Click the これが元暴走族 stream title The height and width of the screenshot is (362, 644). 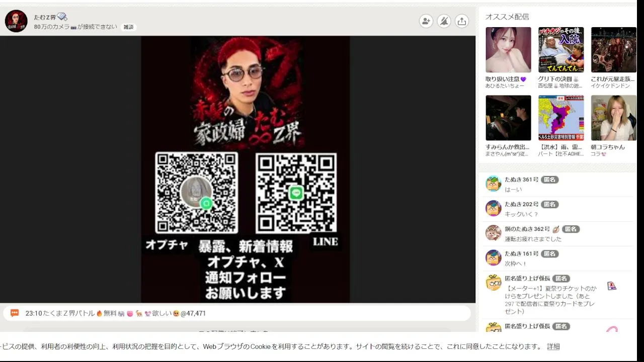(x=613, y=79)
